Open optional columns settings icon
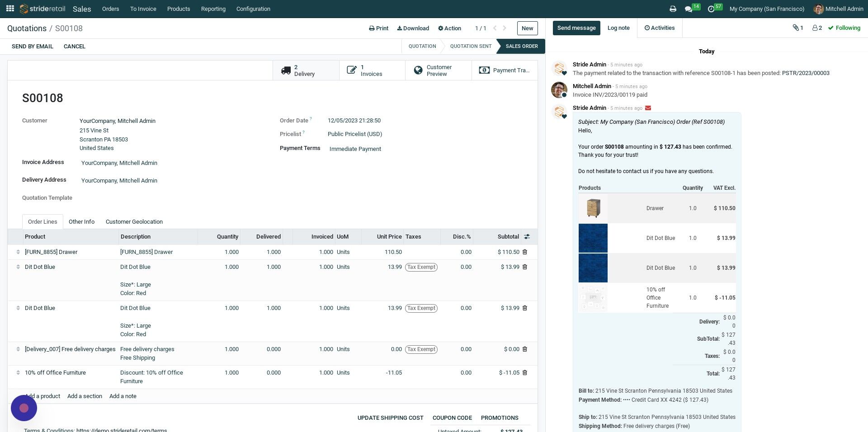 (527, 237)
